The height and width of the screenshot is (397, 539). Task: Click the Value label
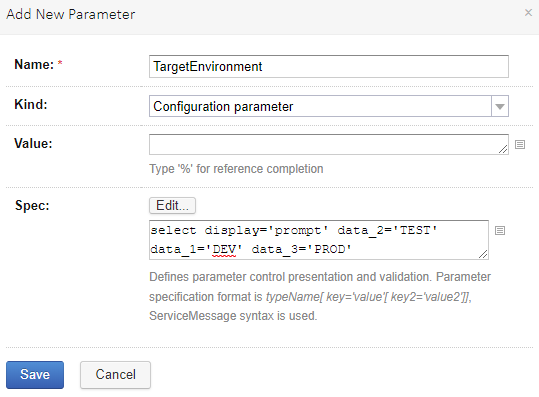click(33, 143)
